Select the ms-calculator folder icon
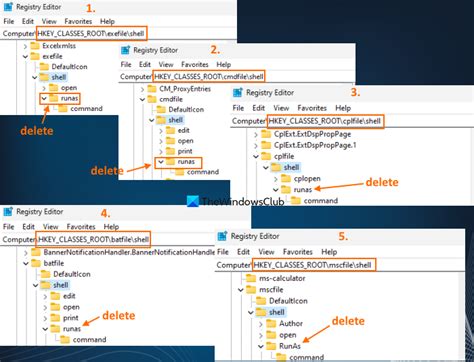The height and width of the screenshot is (362, 474). [251, 278]
